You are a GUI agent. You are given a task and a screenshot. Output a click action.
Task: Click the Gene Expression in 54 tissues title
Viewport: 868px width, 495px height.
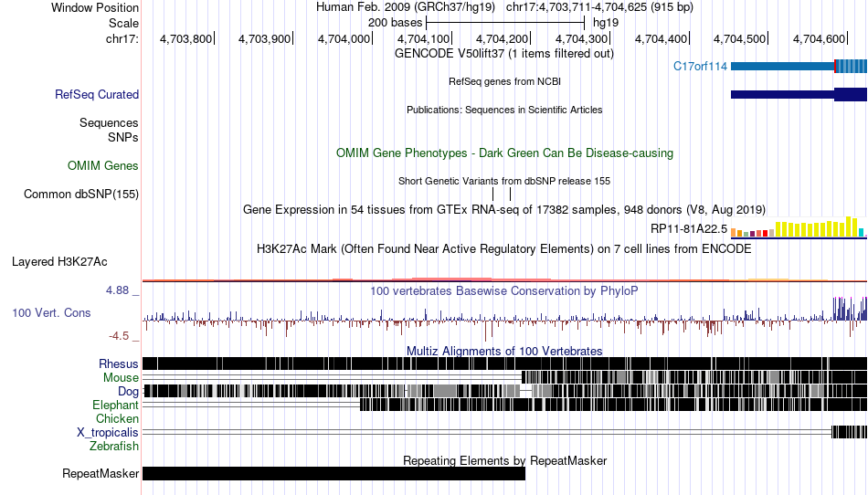tap(504, 210)
